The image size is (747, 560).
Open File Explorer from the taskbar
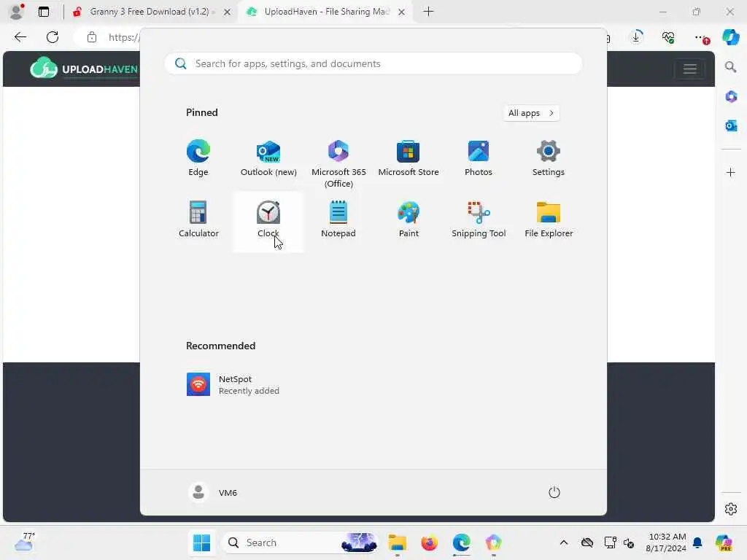397,542
